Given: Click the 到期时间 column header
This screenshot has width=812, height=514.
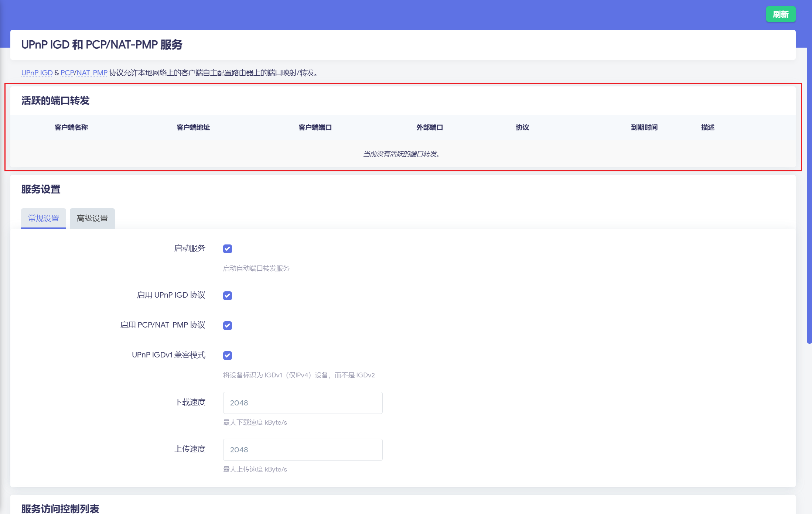Looking at the screenshot, I should tap(644, 127).
